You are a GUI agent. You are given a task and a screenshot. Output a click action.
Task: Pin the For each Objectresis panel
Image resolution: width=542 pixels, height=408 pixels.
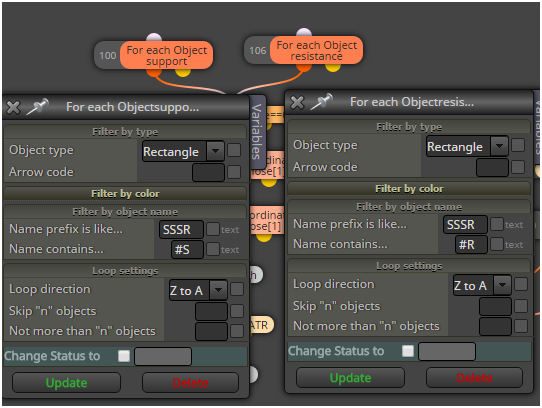click(322, 101)
